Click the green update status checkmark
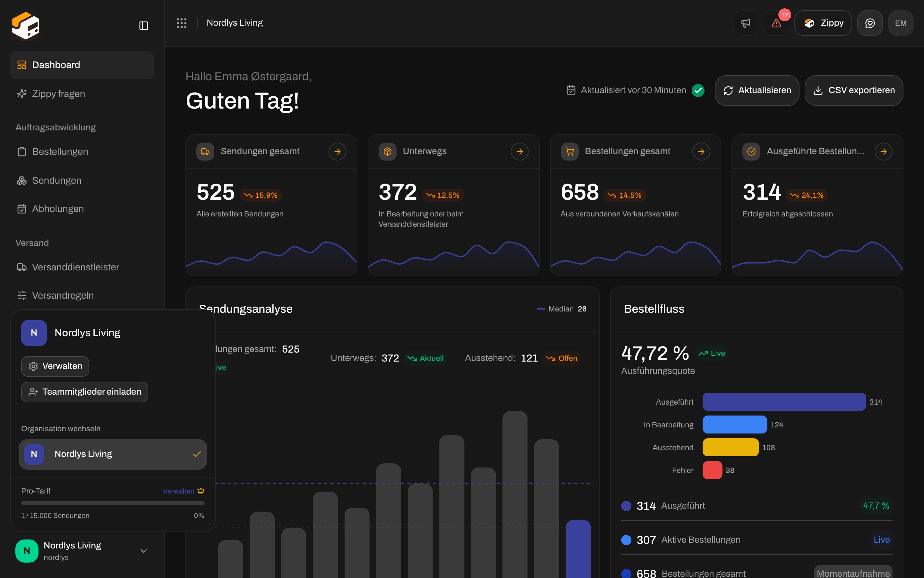924x578 pixels. (x=698, y=91)
